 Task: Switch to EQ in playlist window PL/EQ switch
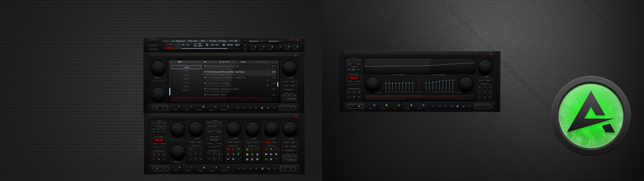click(x=164, y=108)
